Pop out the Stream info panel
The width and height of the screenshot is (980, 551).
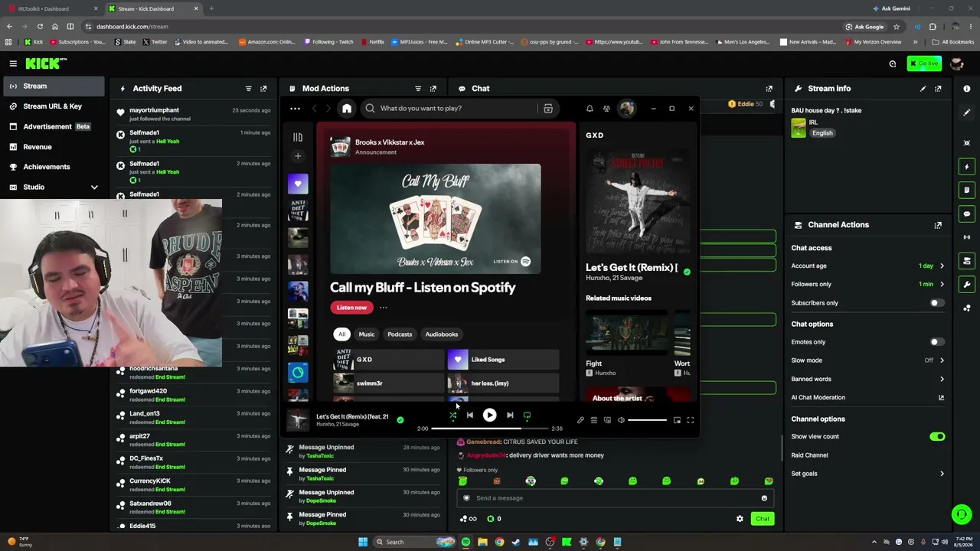point(938,89)
